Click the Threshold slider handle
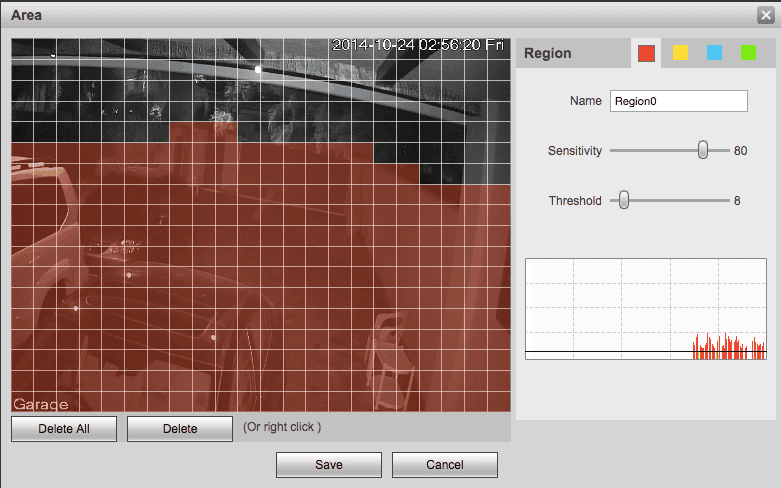This screenshot has height=488, width=781. (x=624, y=200)
